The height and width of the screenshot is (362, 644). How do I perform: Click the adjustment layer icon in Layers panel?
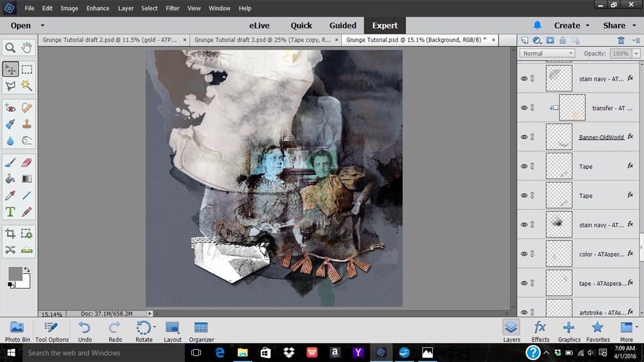537,41
